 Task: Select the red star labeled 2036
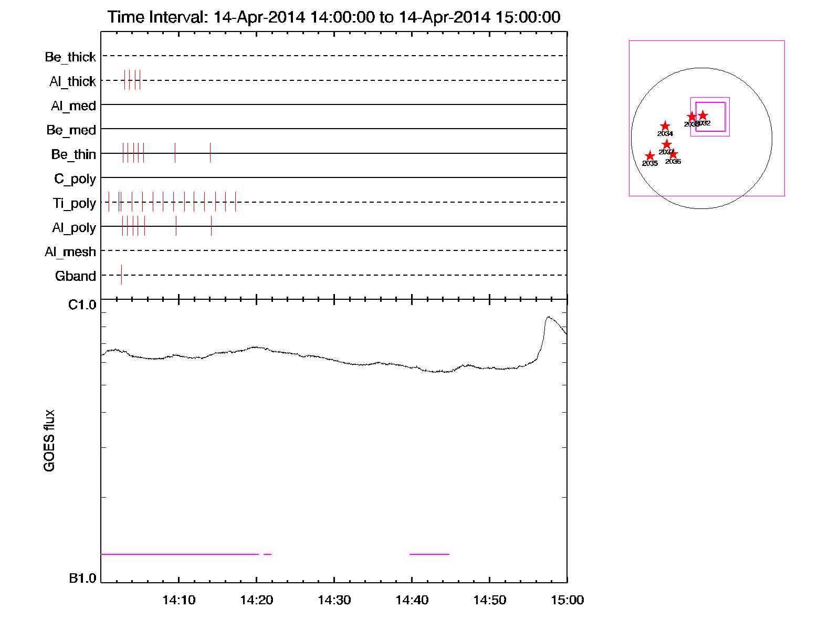click(x=673, y=154)
